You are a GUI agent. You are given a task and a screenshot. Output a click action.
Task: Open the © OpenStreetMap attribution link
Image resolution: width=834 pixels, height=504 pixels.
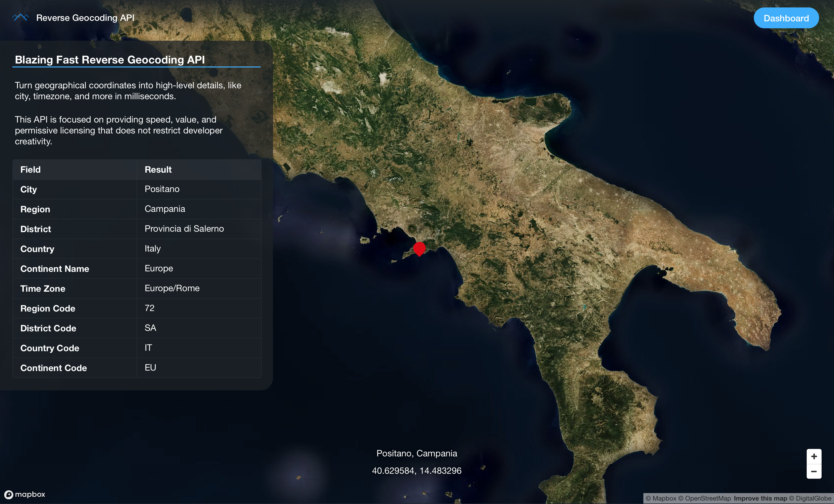click(x=705, y=498)
